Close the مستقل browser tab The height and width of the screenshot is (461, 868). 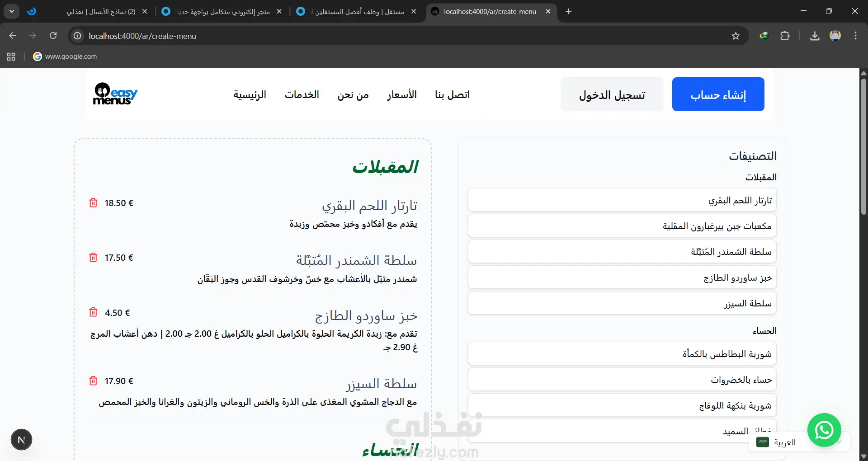(414, 12)
